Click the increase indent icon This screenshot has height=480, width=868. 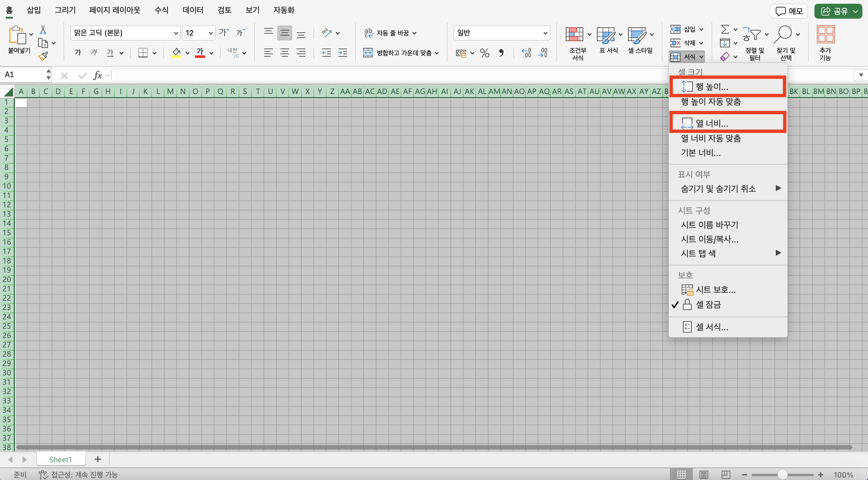click(342, 53)
